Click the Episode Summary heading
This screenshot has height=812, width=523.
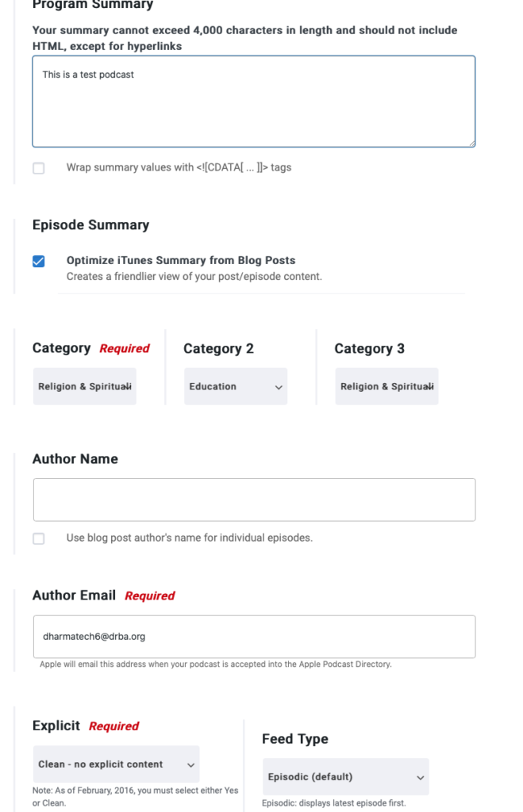(90, 224)
